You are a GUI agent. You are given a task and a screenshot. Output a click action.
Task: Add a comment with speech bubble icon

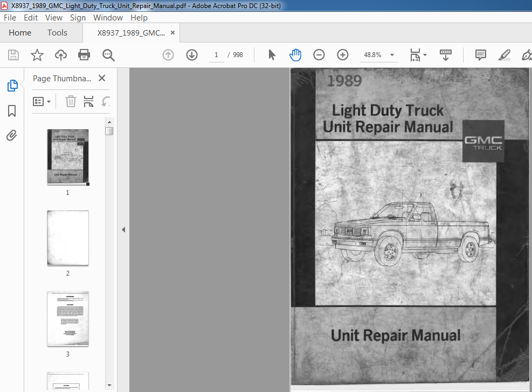tap(480, 54)
